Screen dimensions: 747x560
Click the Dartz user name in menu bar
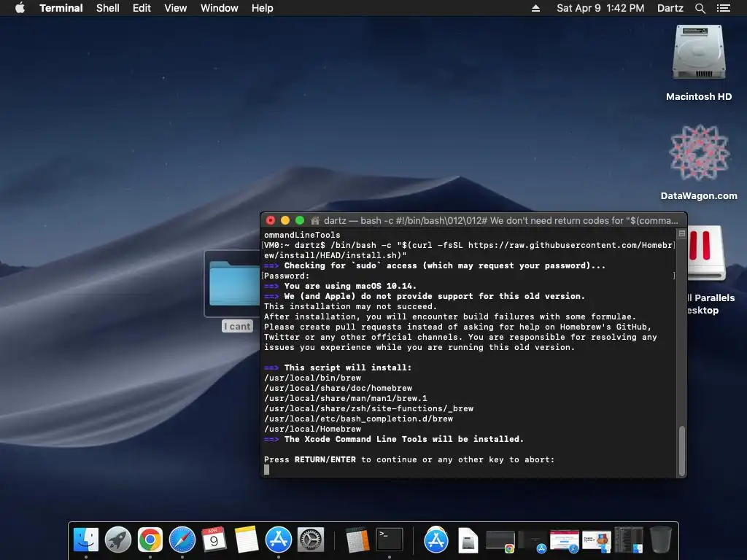coord(670,8)
